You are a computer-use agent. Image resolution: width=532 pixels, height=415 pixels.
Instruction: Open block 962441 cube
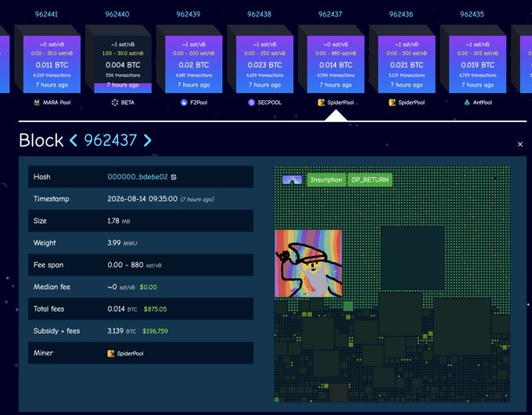click(x=52, y=64)
